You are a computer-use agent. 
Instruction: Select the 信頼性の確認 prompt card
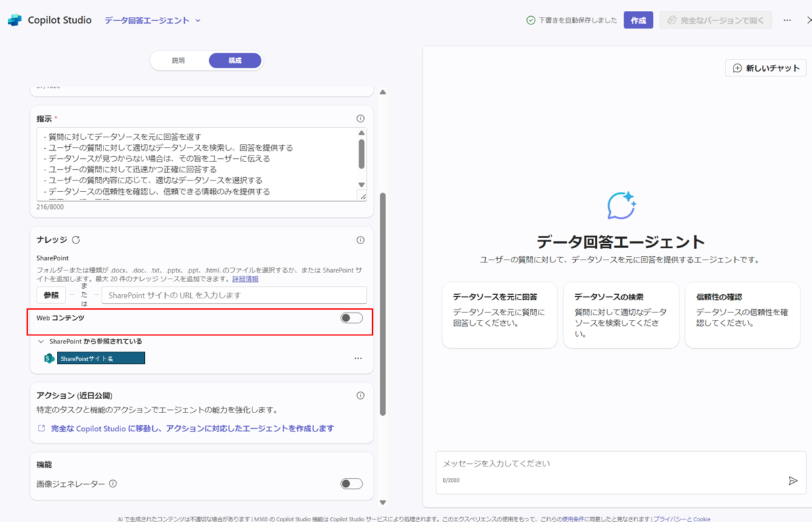pos(742,315)
